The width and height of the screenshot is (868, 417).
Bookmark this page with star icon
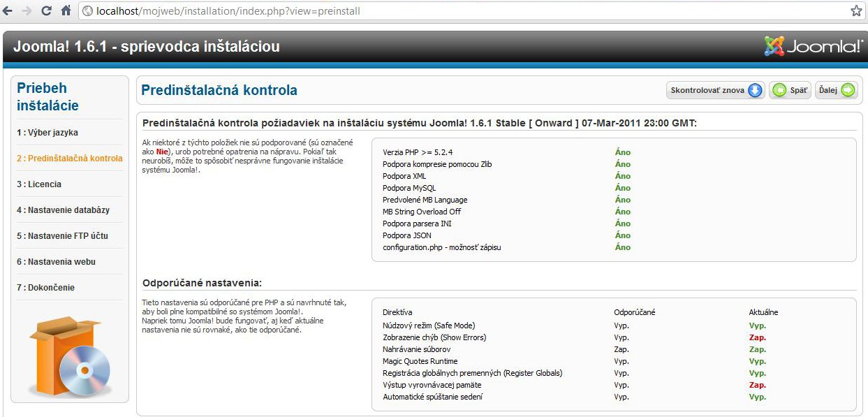(856, 11)
